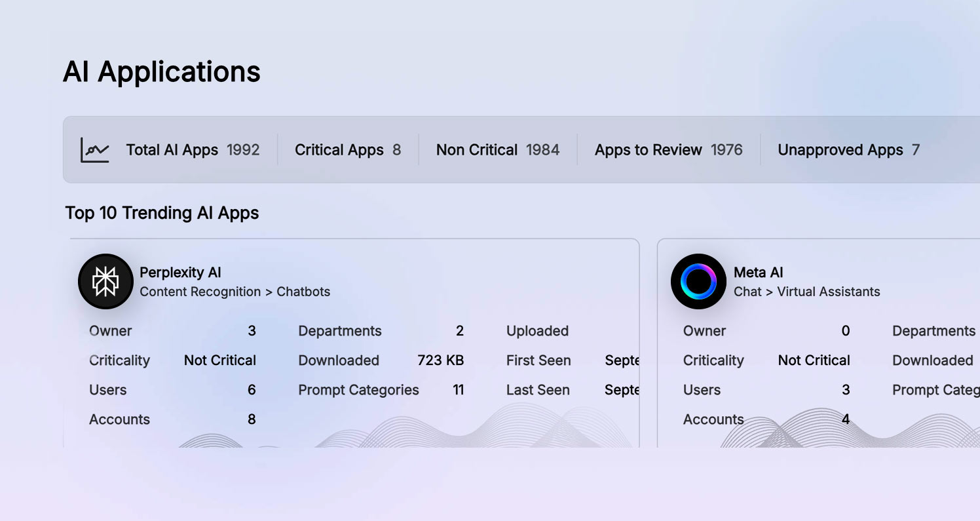Select the Unapproved Apps 7 stat

tap(849, 150)
